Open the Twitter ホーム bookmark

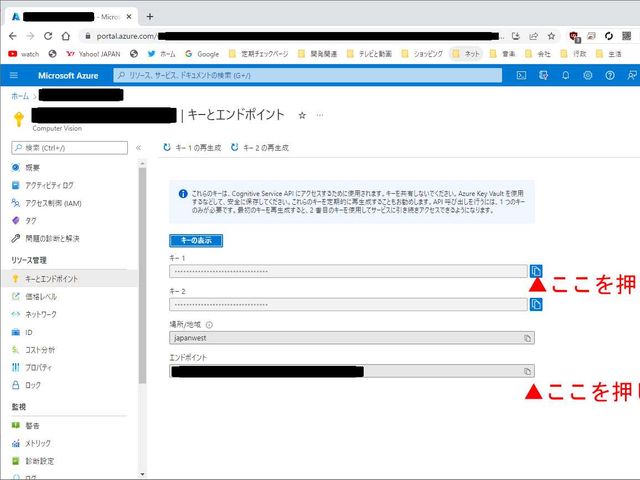(162, 54)
